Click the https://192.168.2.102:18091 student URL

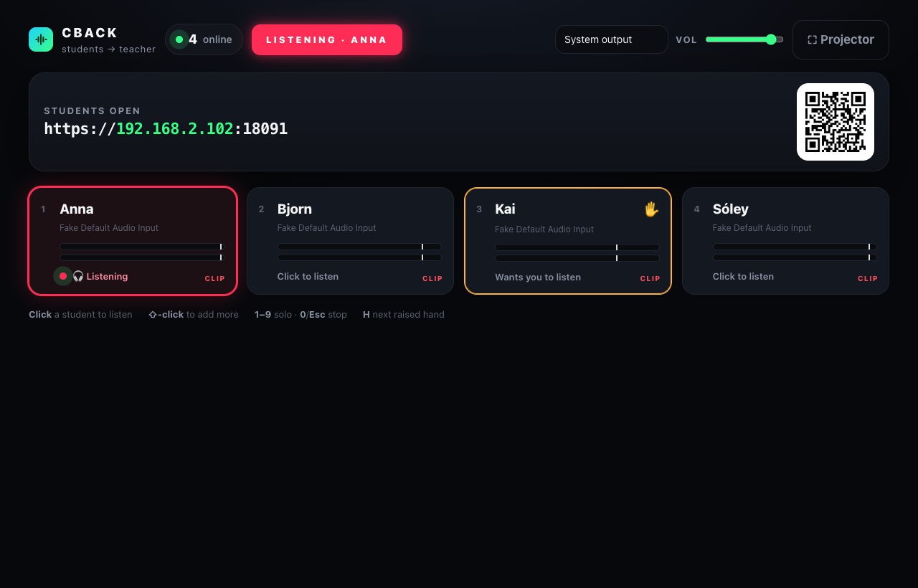tap(166, 129)
